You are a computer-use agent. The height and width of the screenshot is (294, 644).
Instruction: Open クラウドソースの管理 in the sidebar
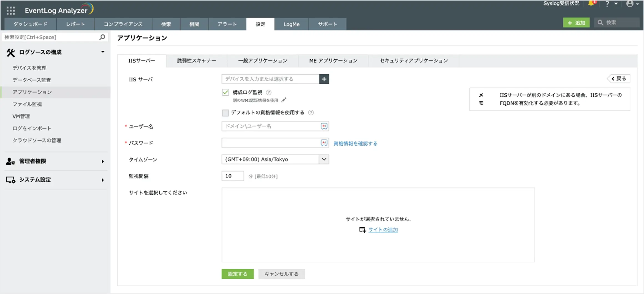click(x=37, y=140)
